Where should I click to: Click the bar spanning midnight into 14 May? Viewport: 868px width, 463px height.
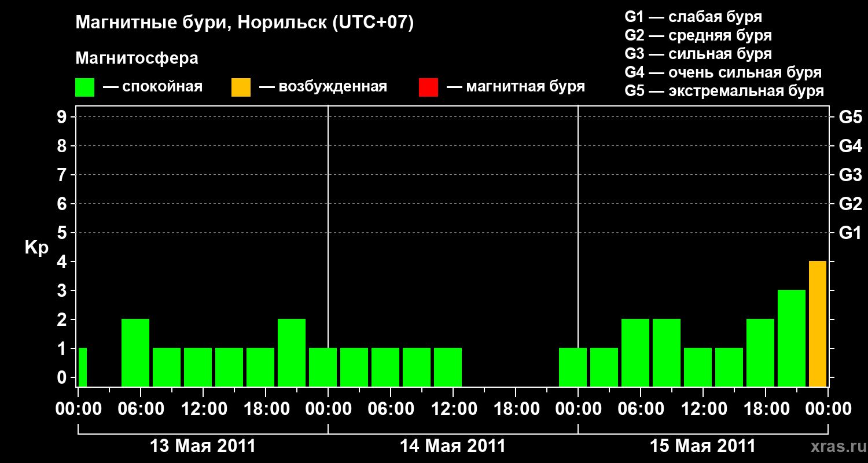323,367
